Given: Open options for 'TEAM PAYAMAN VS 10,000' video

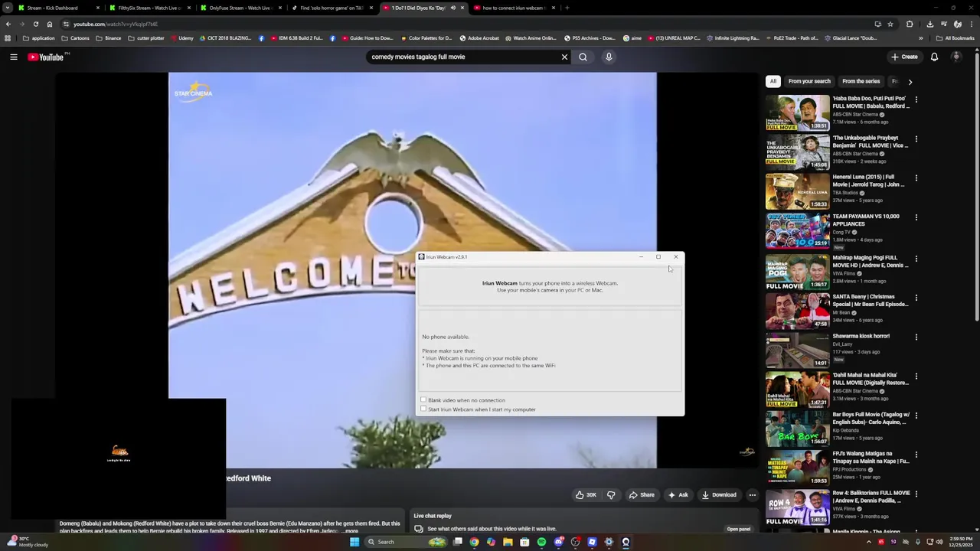Looking at the screenshot, I should (916, 217).
